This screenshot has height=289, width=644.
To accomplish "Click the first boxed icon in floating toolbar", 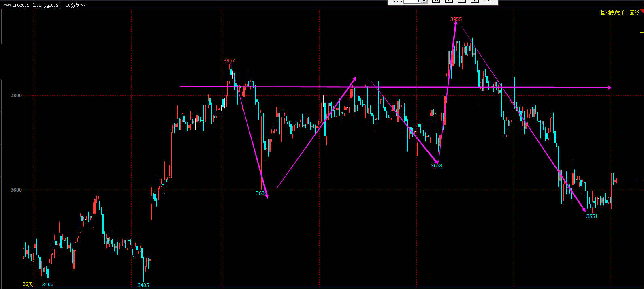I will [x=436, y=1].
